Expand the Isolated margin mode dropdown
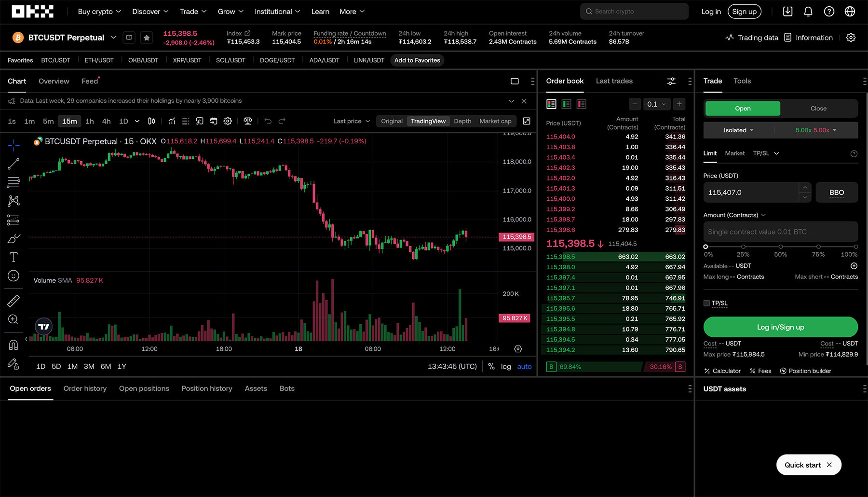The image size is (868, 497). pos(736,130)
